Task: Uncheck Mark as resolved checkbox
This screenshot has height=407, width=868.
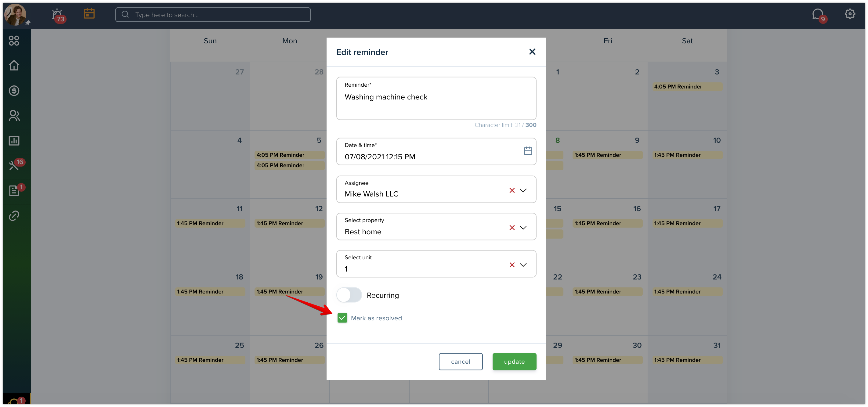Action: coord(342,318)
